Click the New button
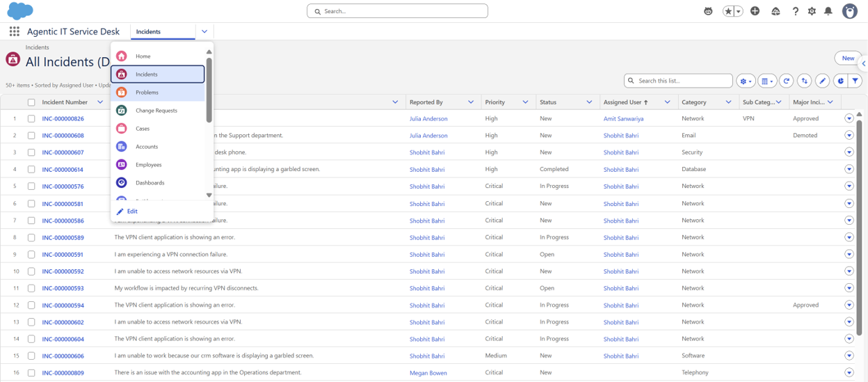This screenshot has width=868, height=382. click(x=848, y=58)
